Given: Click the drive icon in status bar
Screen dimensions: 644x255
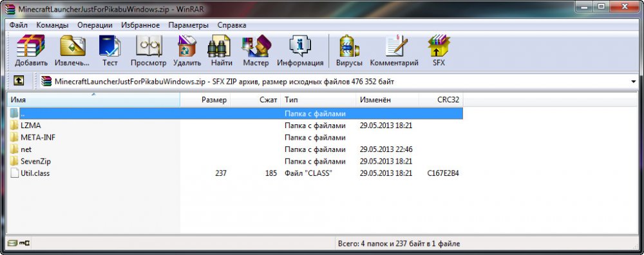Looking at the screenshot, I should pyautogui.click(x=12, y=243).
